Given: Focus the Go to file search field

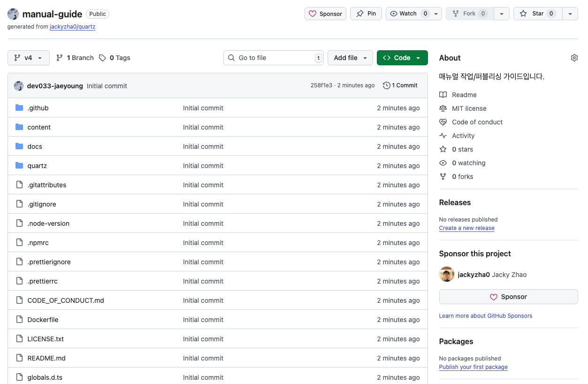Looking at the screenshot, I should (274, 58).
